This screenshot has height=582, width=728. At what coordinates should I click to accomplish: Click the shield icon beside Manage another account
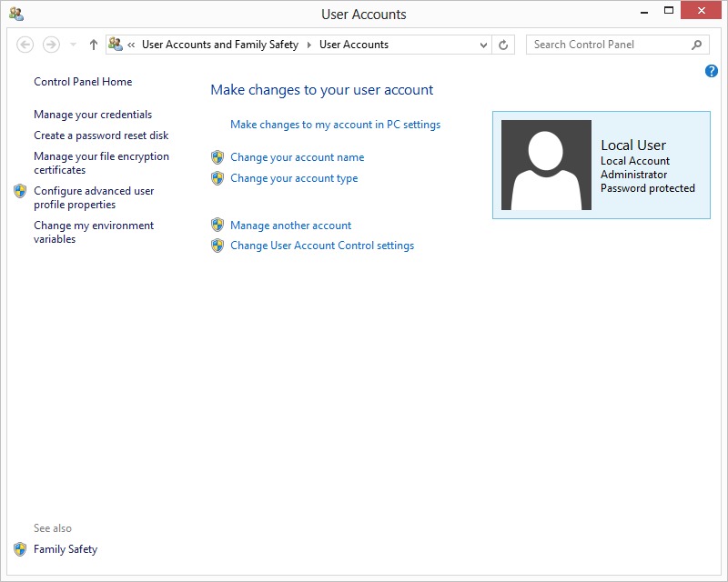(x=217, y=226)
